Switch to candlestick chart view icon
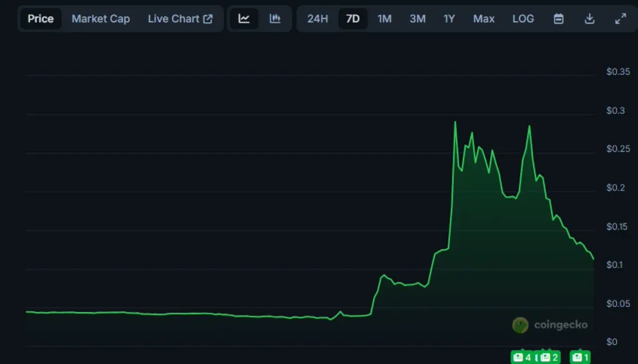The image size is (638, 364). coord(275,19)
